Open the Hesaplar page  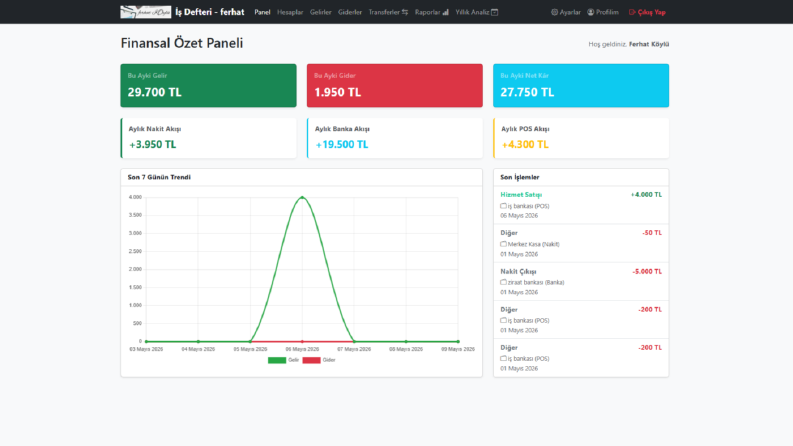click(290, 12)
